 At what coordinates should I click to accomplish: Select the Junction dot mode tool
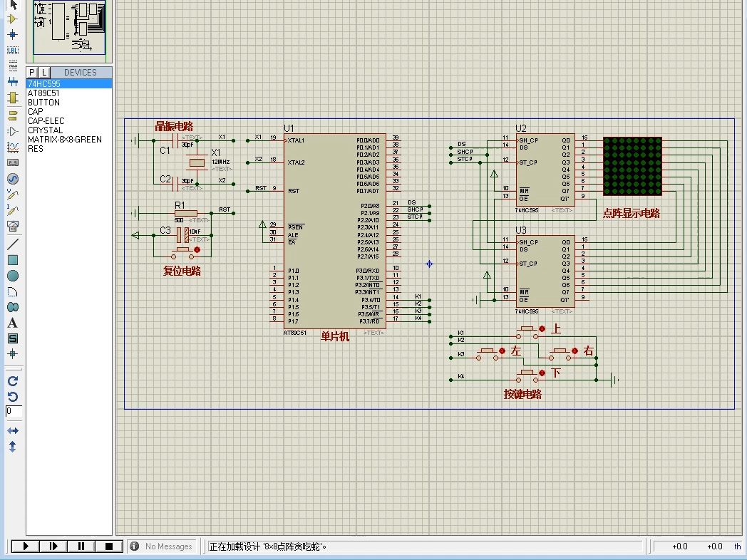(x=12, y=35)
